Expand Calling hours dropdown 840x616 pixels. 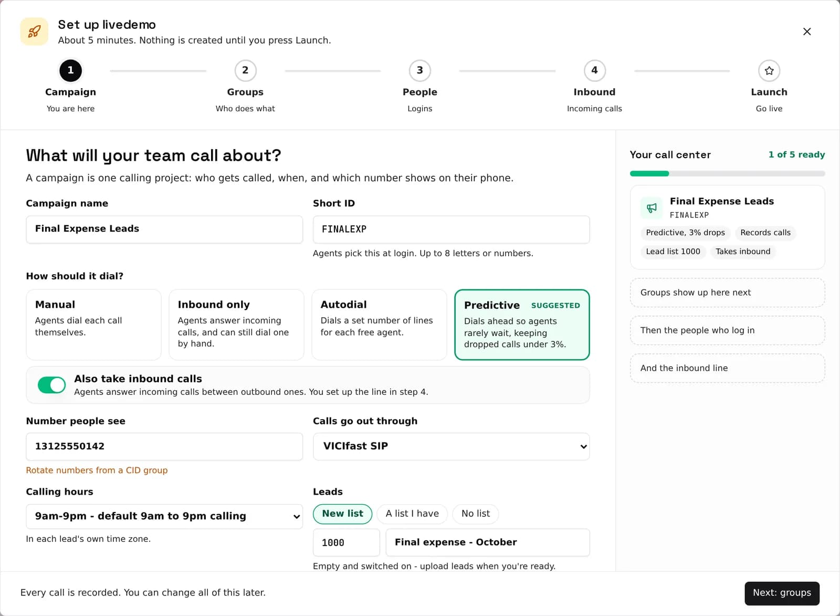coord(164,516)
